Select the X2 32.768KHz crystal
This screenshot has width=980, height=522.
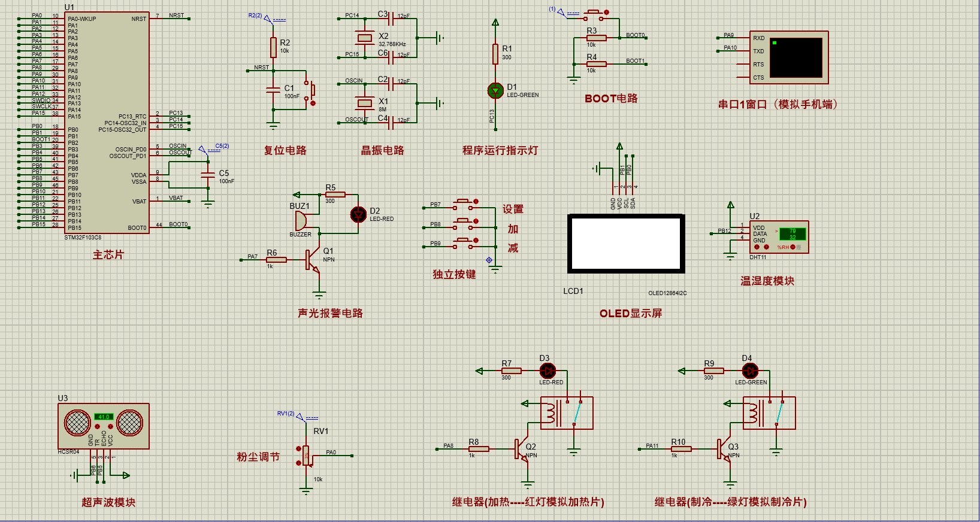365,38
